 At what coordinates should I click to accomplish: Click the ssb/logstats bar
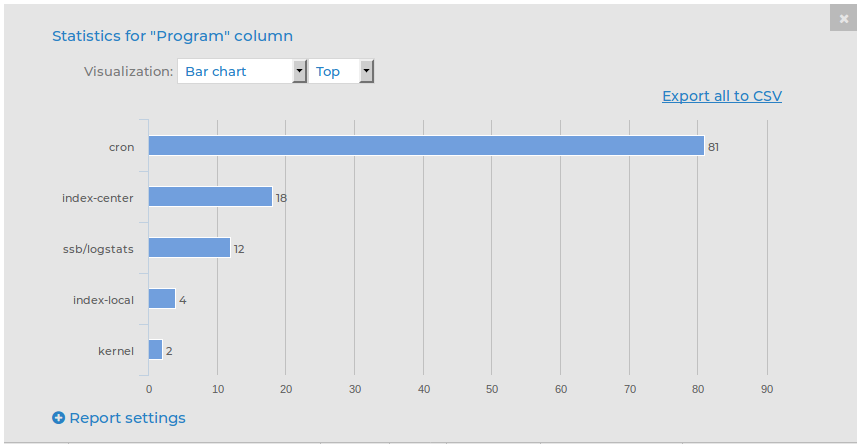click(x=189, y=248)
